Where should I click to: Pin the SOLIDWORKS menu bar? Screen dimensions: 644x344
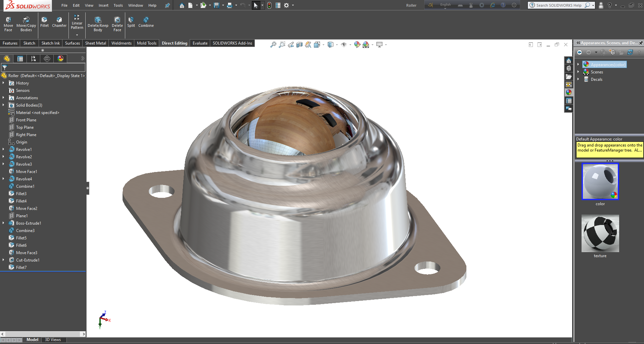click(167, 5)
